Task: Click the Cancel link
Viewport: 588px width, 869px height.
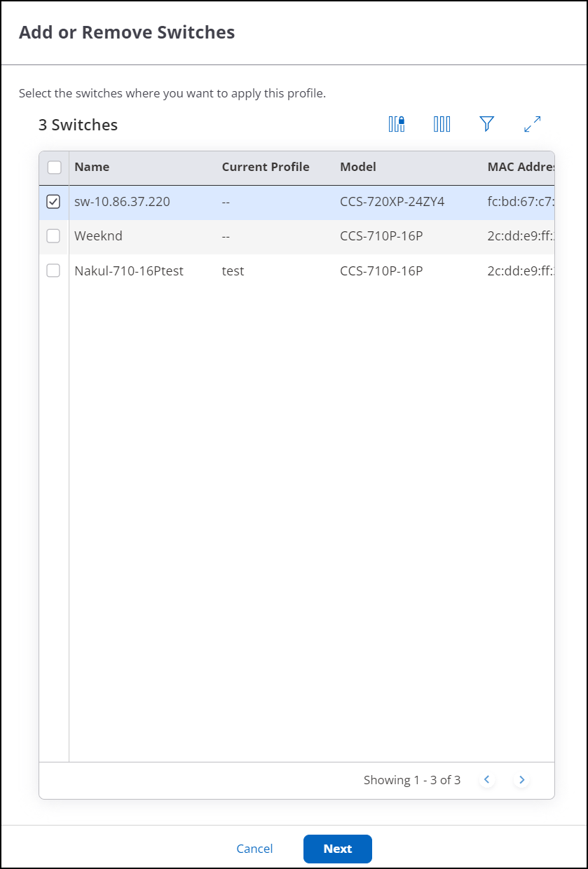Action: tap(254, 849)
